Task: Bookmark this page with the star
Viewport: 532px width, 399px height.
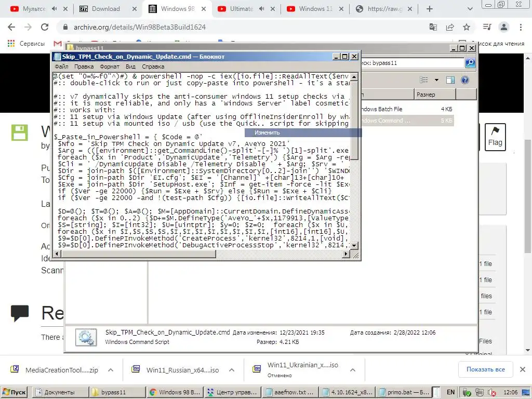Action: pos(467,27)
